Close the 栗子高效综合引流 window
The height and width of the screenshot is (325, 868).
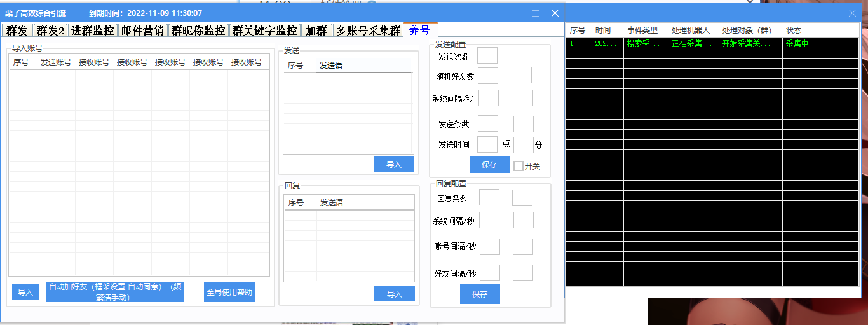555,13
